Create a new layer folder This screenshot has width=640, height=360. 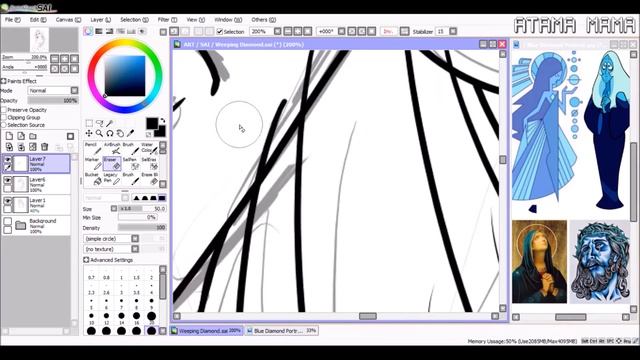(x=33, y=136)
